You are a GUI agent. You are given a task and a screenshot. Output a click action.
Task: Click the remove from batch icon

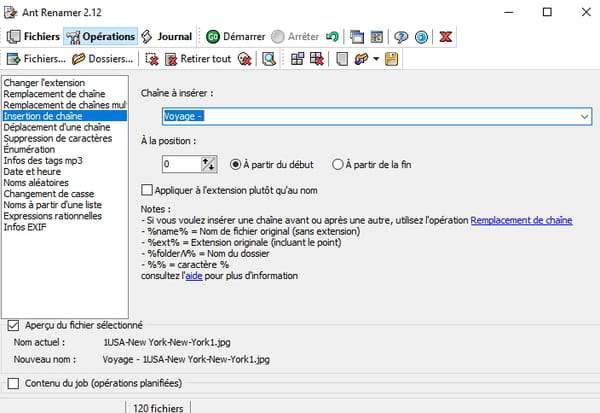tap(317, 59)
